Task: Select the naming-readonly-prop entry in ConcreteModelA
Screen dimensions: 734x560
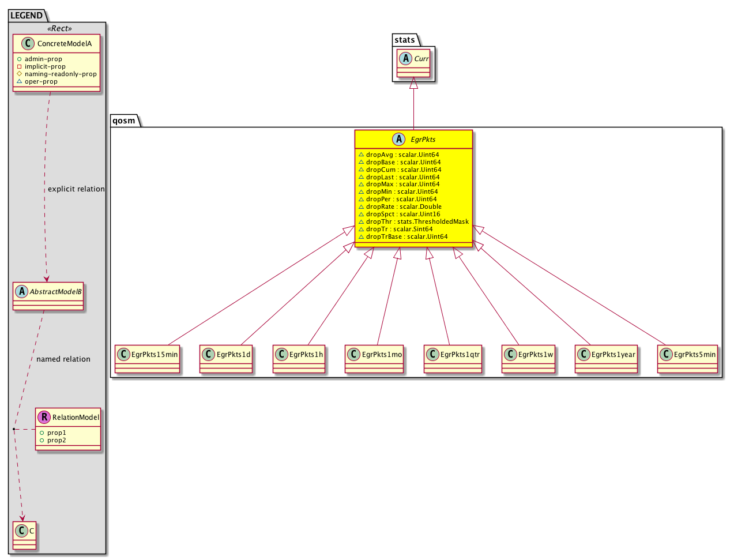Action: click(x=61, y=74)
